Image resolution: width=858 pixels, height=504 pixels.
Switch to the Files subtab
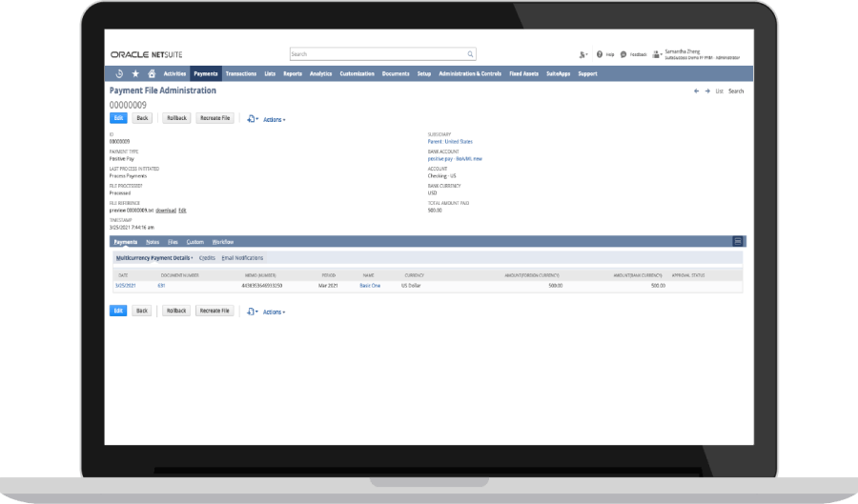(173, 242)
